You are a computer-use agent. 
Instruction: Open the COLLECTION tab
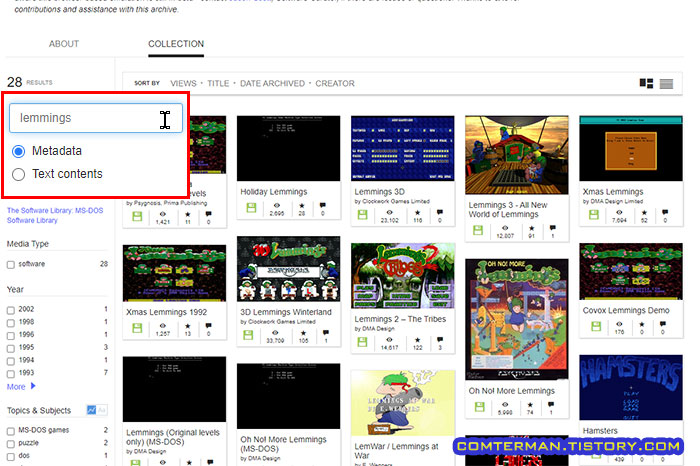pos(176,44)
